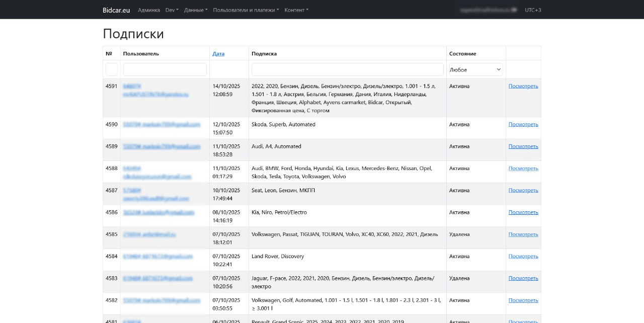Sort table by Дата column header
Viewport: 644px width, 323px height.
(218, 54)
